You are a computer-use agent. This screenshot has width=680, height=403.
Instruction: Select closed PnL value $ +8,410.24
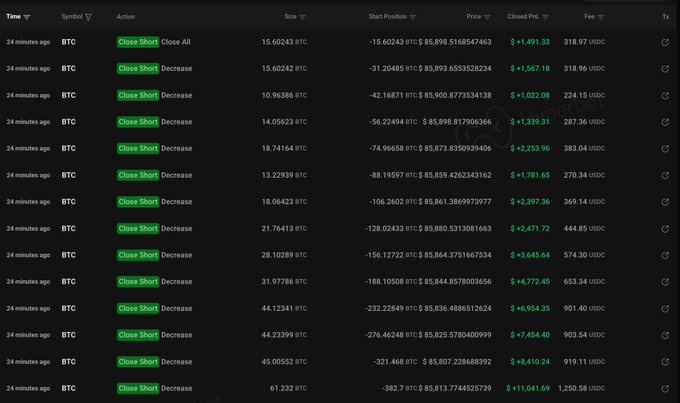530,362
